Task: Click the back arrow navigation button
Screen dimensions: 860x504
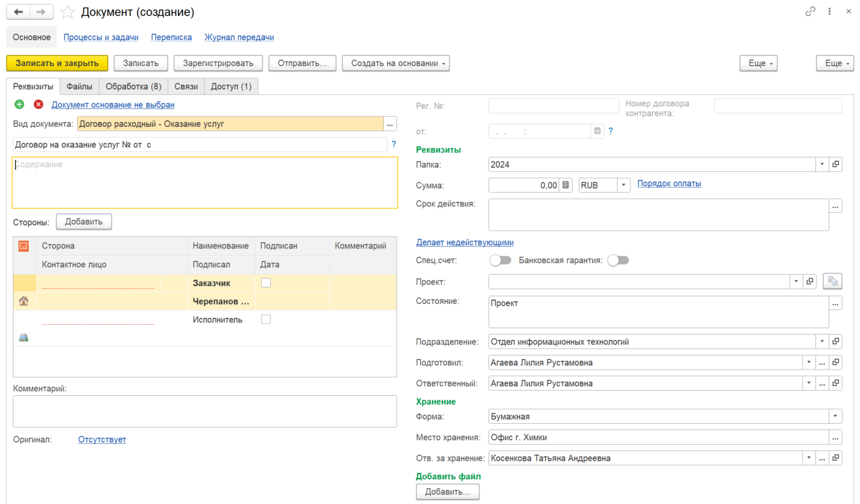Action: 18,12
